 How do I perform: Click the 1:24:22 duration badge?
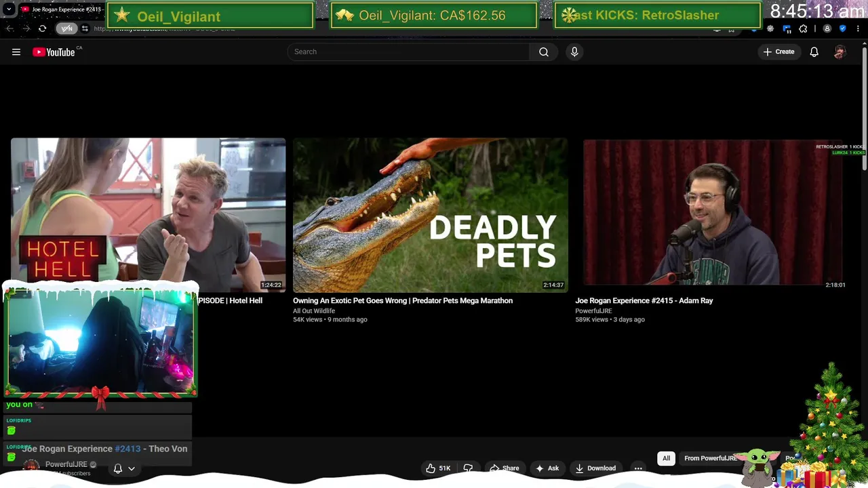tap(271, 285)
